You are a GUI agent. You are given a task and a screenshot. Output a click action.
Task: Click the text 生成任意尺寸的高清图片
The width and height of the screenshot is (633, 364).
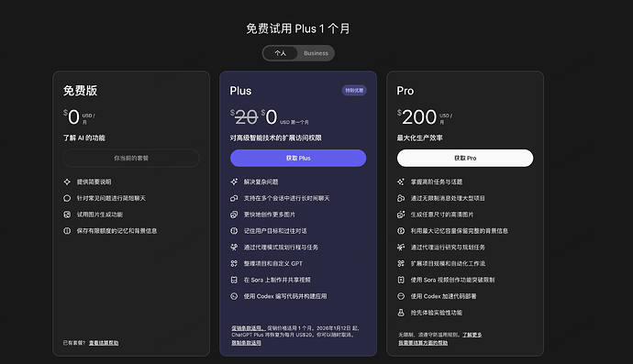(442, 215)
